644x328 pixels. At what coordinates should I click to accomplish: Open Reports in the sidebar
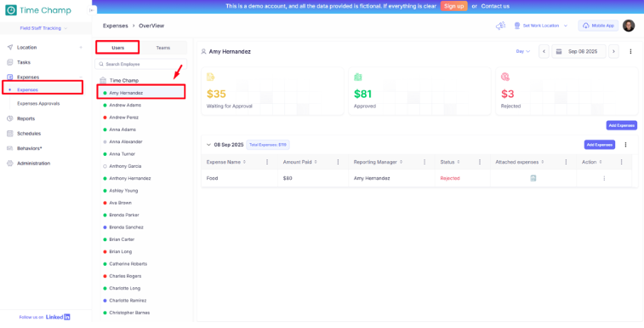pos(26,118)
